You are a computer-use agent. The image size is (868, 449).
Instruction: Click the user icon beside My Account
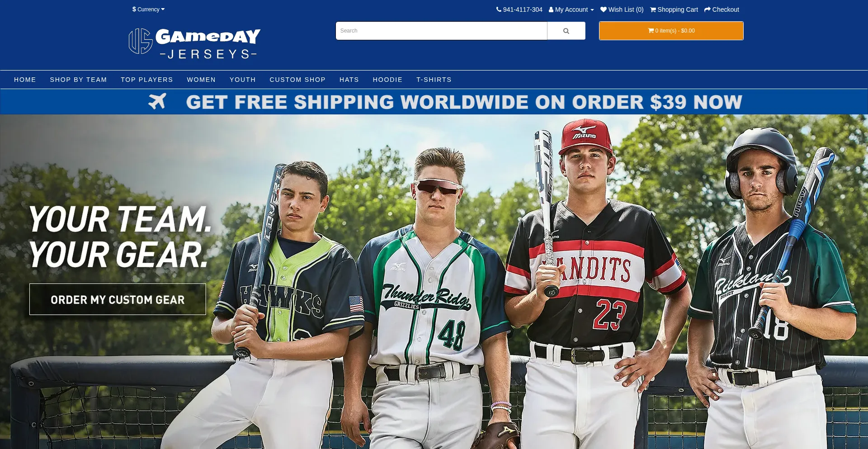551,9
